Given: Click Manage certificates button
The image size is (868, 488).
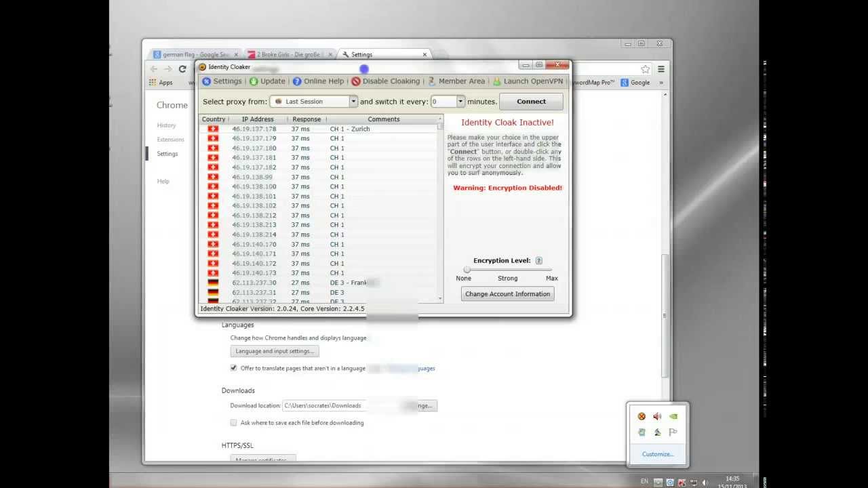Looking at the screenshot, I should point(263,459).
